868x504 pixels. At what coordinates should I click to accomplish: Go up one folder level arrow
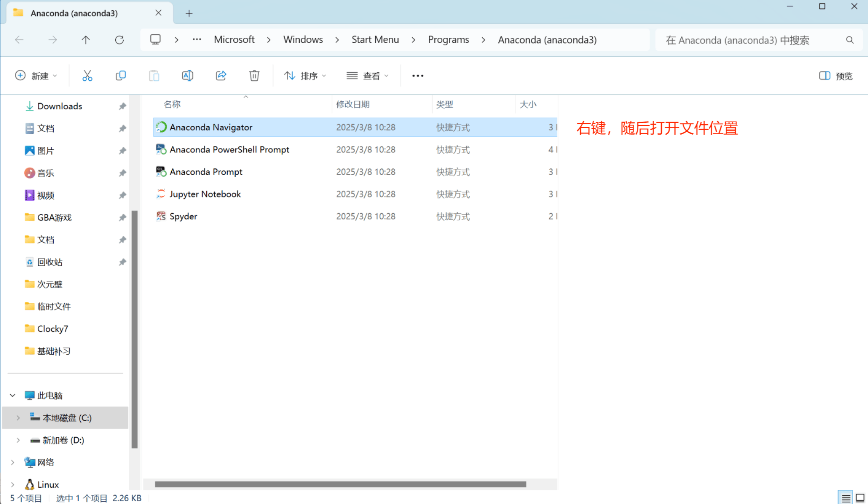click(86, 40)
